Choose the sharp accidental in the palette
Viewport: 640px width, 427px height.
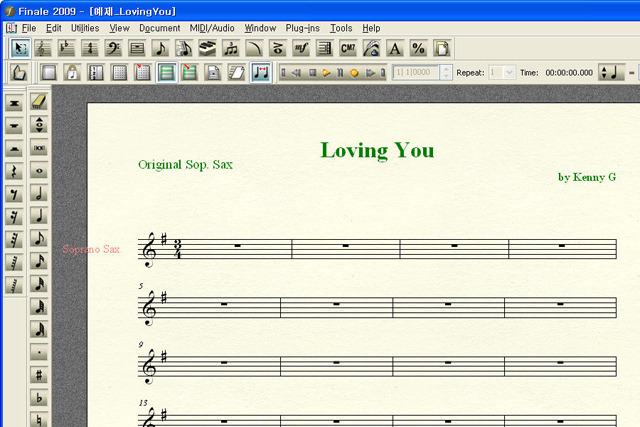(x=39, y=375)
